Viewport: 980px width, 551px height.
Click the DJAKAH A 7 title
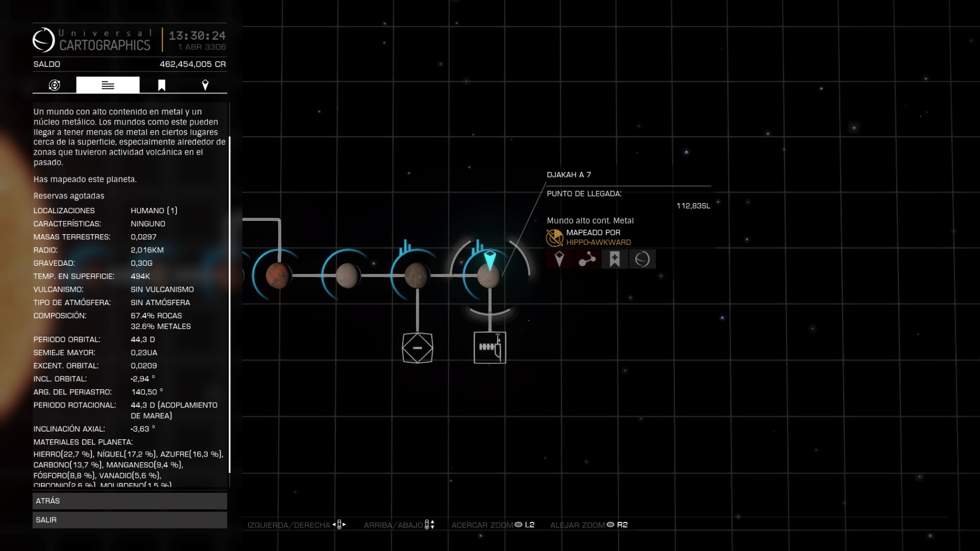pos(569,174)
